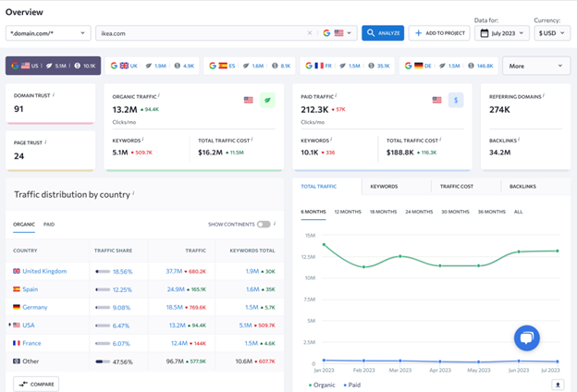Open the chat support bubble
This screenshot has height=392, width=577.
point(526,337)
